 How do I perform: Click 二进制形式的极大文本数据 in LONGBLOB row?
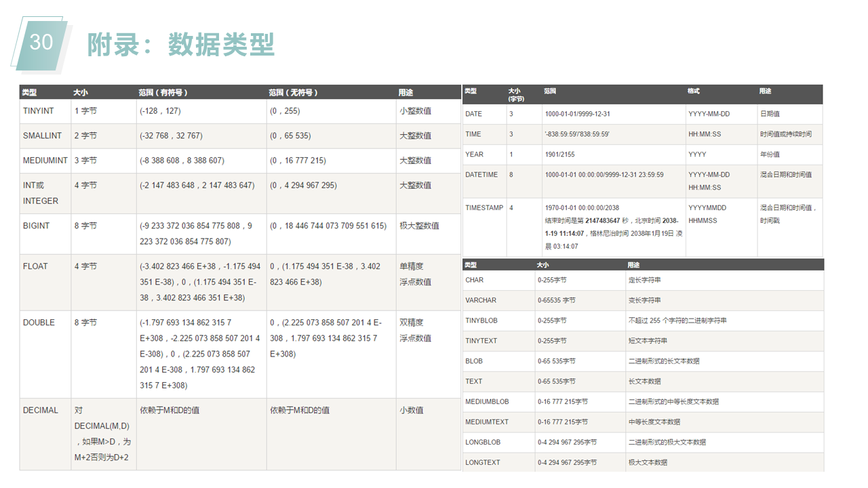[x=667, y=443]
